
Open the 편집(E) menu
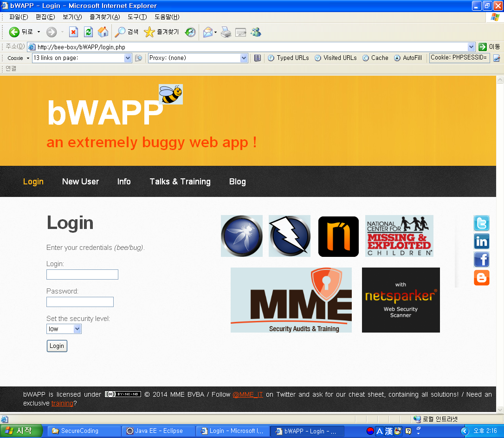[45, 17]
